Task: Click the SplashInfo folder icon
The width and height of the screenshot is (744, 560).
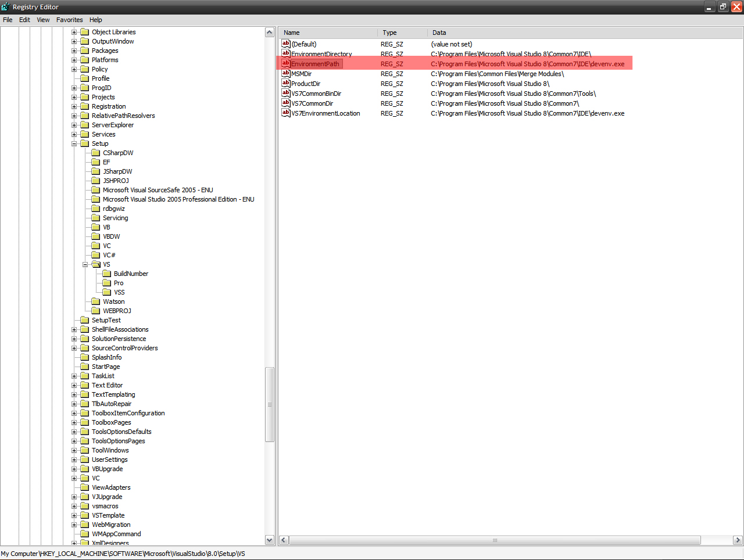Action: 85,357
